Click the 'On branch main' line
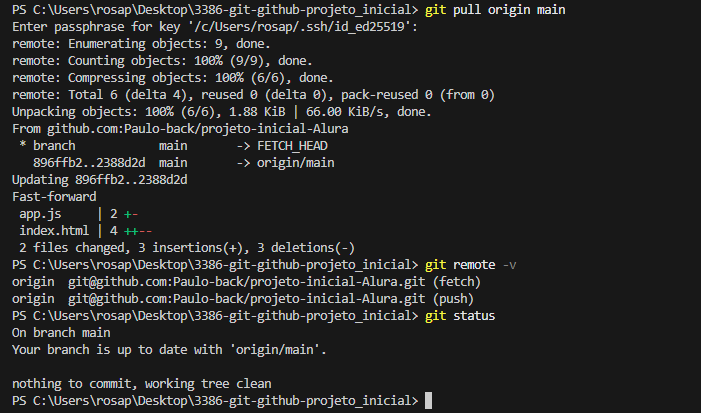 tap(61, 333)
